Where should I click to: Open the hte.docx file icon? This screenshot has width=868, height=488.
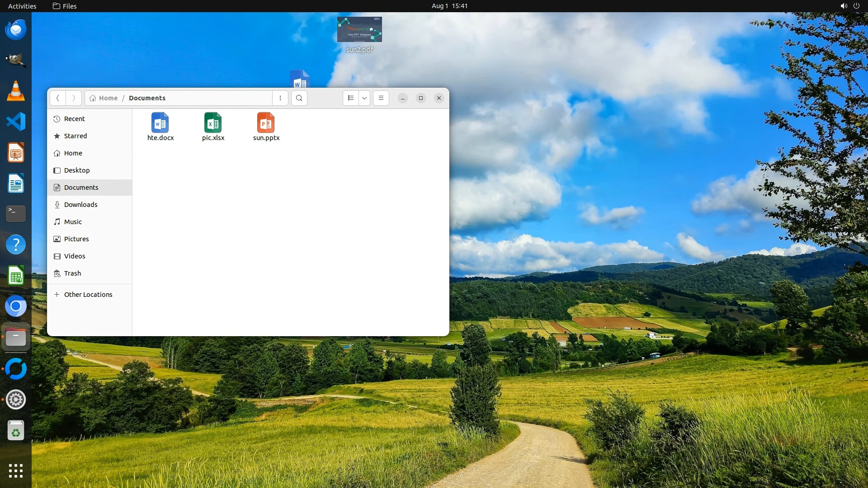click(160, 123)
